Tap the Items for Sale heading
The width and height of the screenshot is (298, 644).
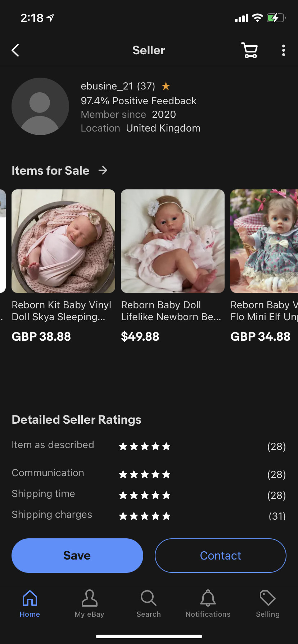coord(50,170)
